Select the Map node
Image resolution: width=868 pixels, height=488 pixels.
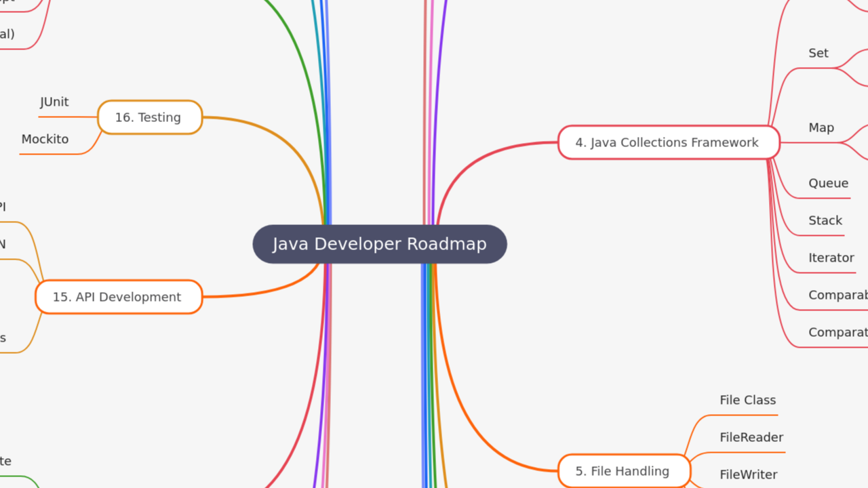821,127
